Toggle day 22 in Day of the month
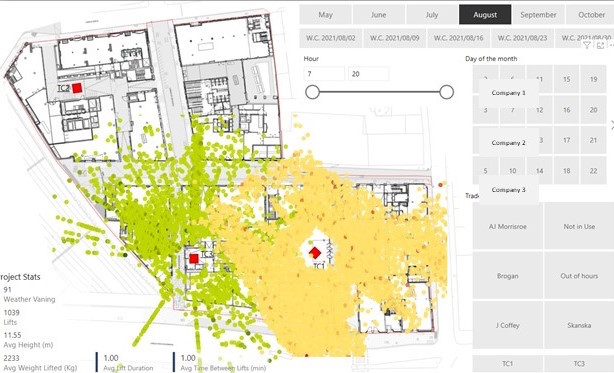The image size is (614, 373). (593, 171)
